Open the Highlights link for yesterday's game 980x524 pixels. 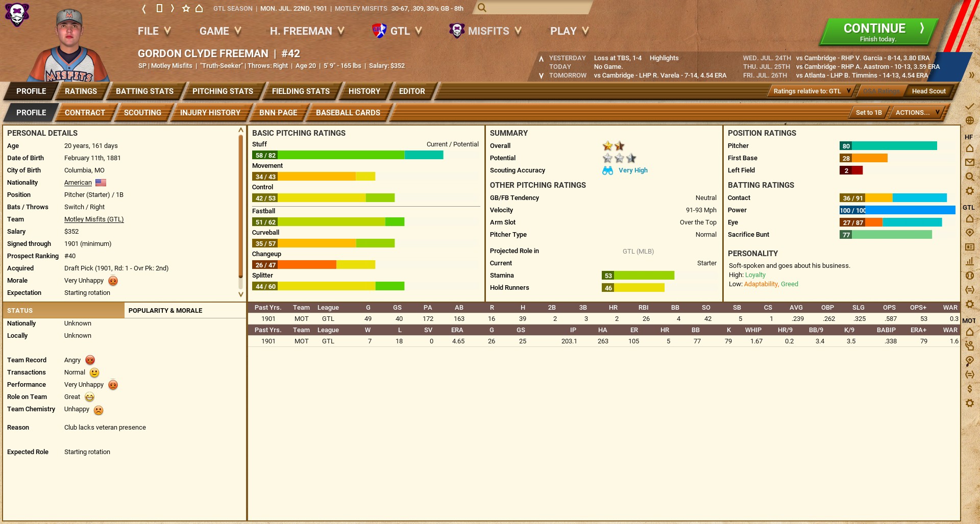click(664, 58)
